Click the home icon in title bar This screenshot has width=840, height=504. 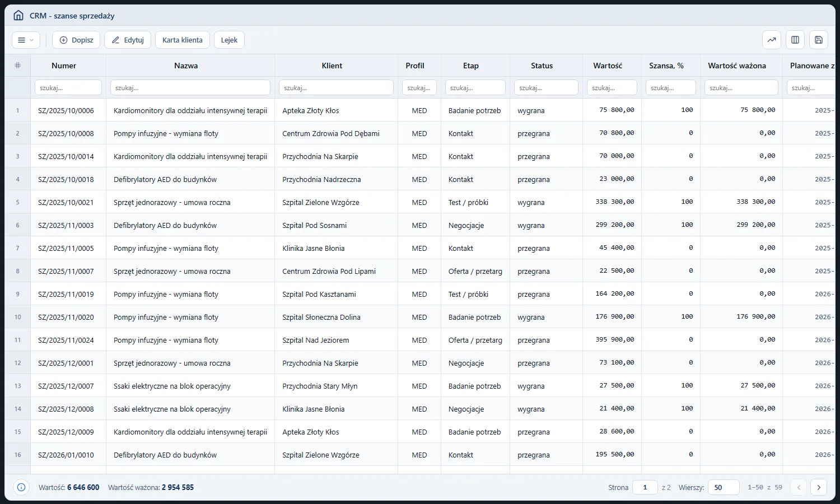tap(18, 16)
